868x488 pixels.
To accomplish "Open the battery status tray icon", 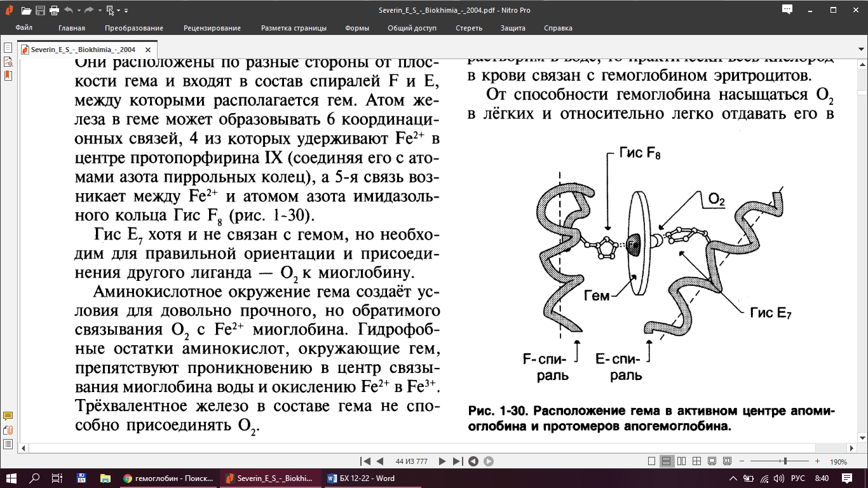I will (747, 478).
